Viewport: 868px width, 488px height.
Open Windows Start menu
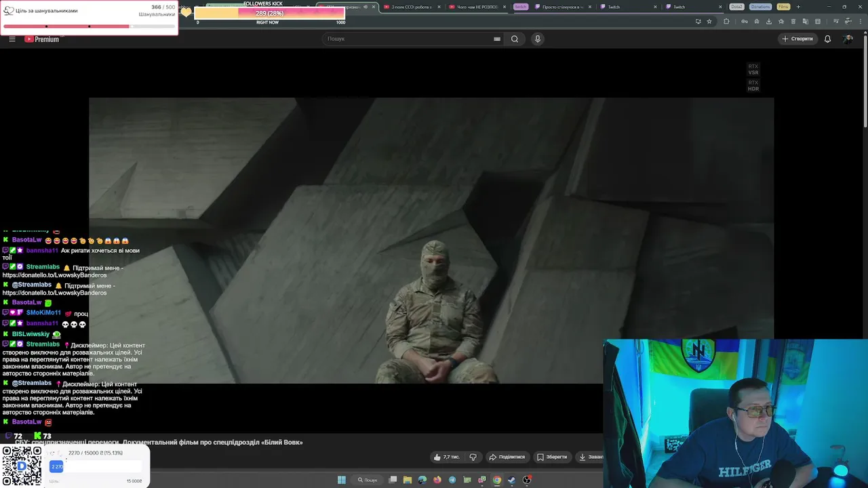click(342, 480)
